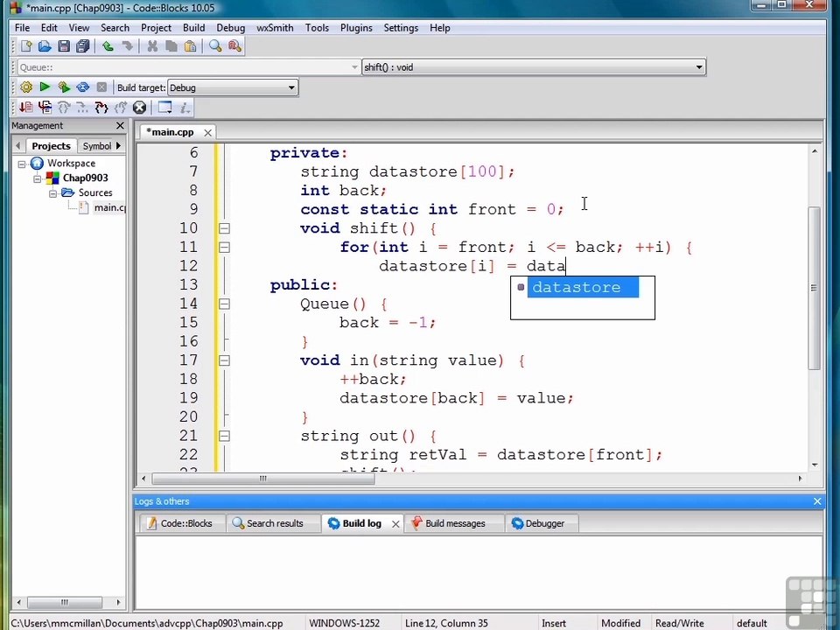This screenshot has width=840, height=630.
Task: Open the Debugging windows icon menu
Action: pos(164,108)
